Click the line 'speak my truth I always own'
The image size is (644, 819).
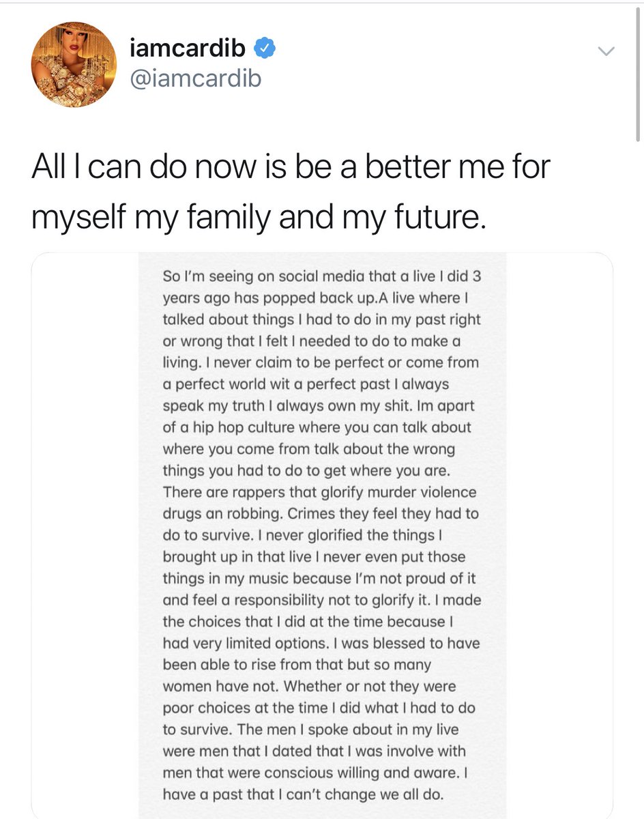319,405
